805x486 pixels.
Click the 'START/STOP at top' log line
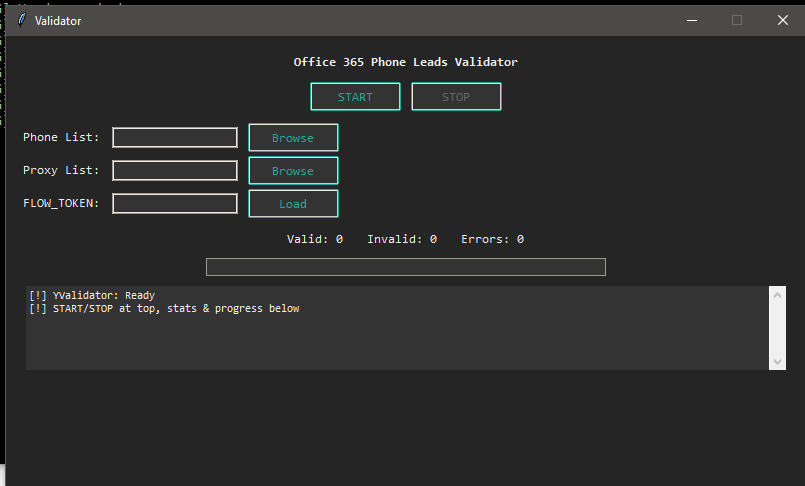tap(164, 308)
